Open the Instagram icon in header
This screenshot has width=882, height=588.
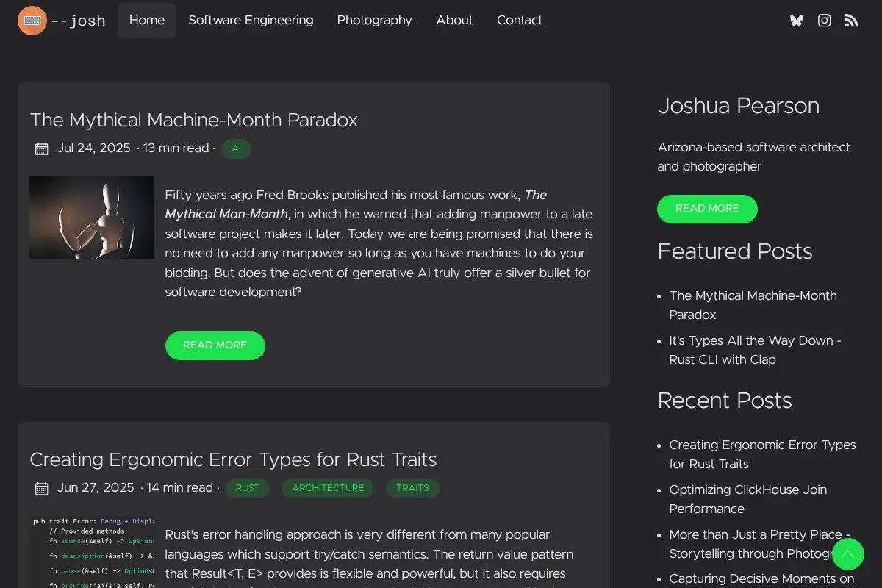tap(825, 21)
